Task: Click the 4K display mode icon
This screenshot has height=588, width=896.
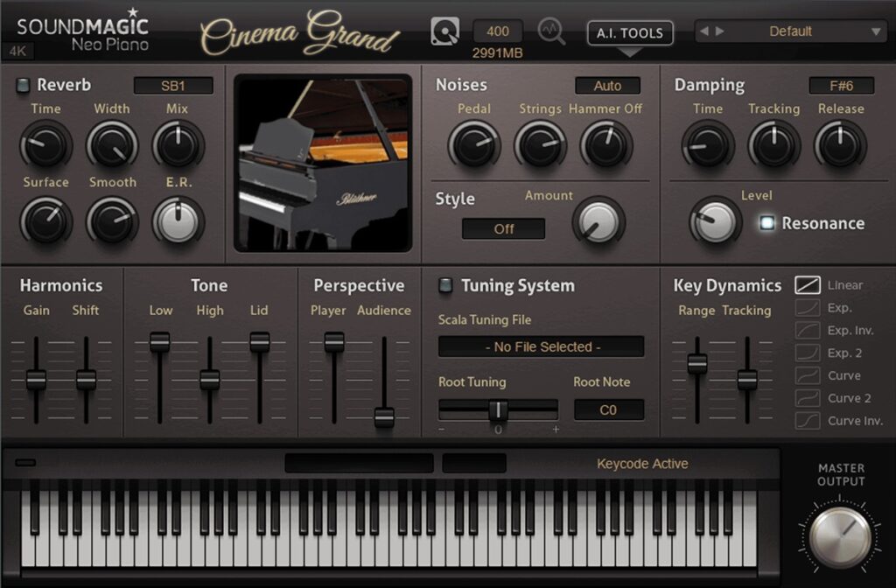Action: [17, 52]
